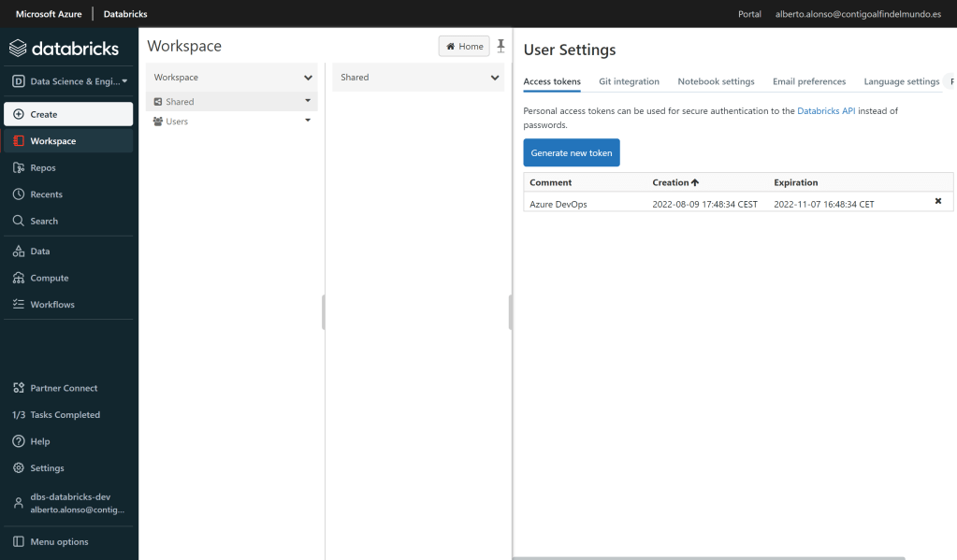
Task: Open Partner Connect in sidebar
Action: pyautogui.click(x=63, y=388)
